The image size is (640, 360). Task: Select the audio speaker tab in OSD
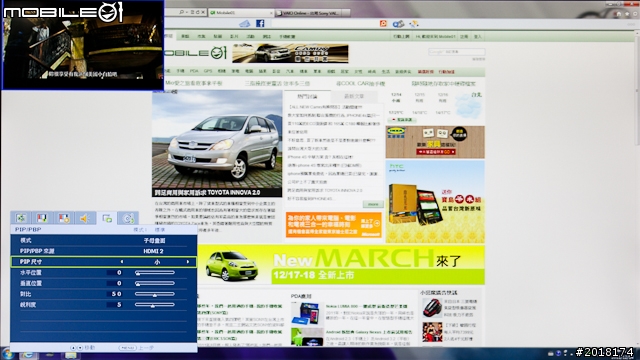(85, 219)
